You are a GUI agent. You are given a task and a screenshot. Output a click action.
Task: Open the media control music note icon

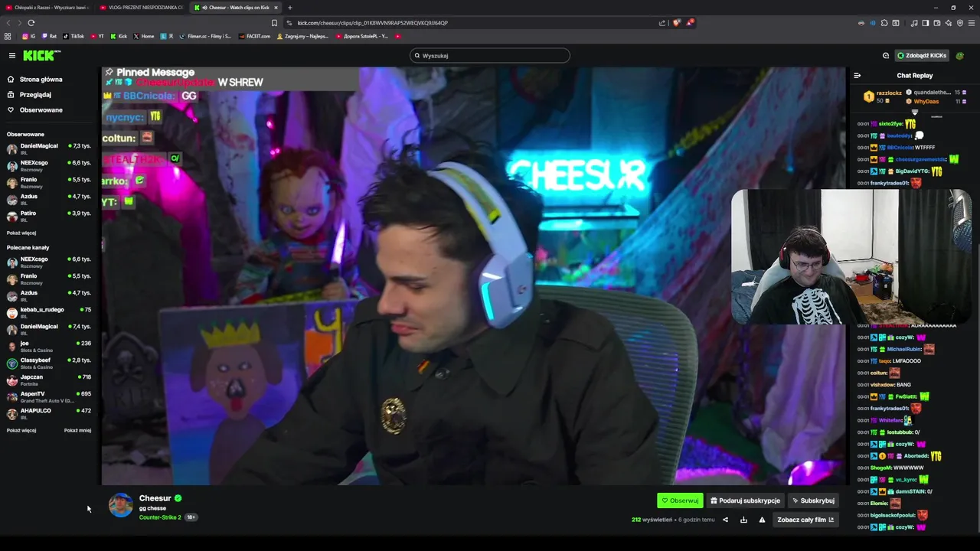pos(914,23)
